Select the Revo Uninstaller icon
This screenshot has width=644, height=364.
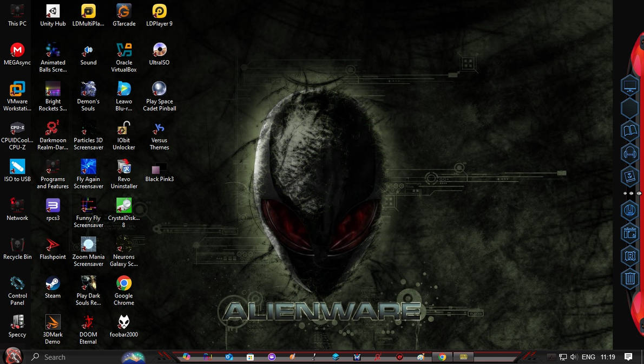123,174
